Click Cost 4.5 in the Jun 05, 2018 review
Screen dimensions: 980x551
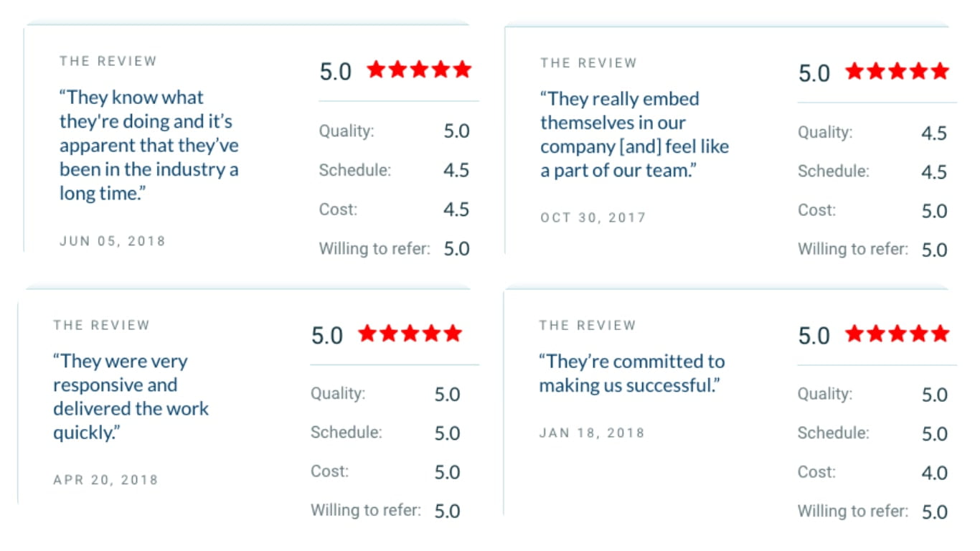(x=394, y=209)
